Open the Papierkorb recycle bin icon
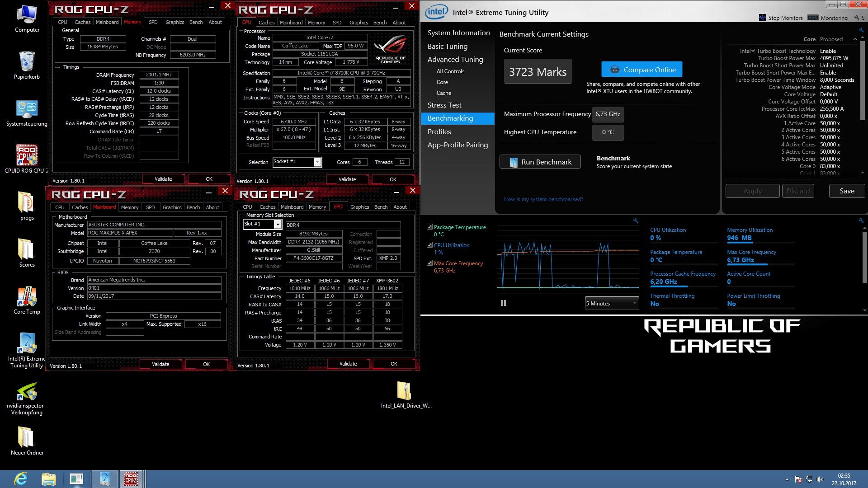This screenshot has height=488, width=868. (x=27, y=65)
